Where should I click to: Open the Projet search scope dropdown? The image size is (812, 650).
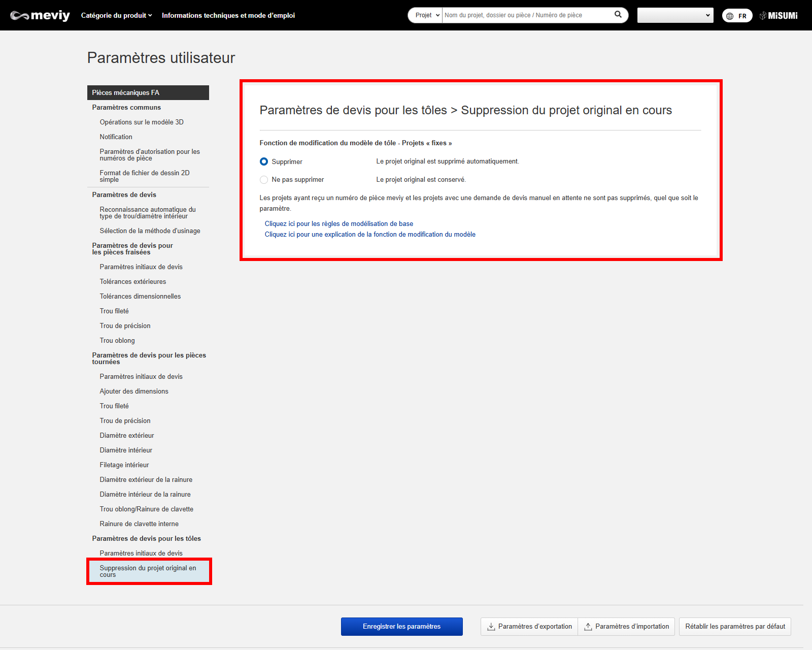point(426,15)
